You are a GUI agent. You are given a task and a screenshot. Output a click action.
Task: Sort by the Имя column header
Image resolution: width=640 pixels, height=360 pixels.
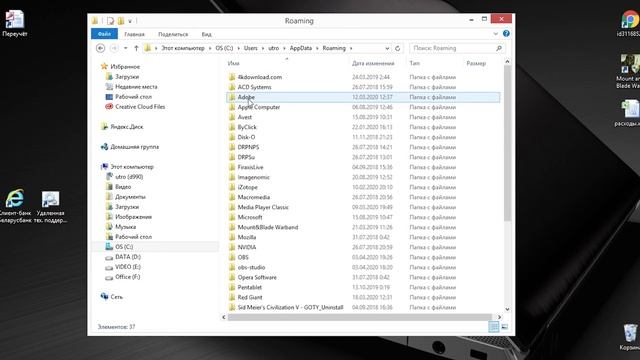pos(233,63)
